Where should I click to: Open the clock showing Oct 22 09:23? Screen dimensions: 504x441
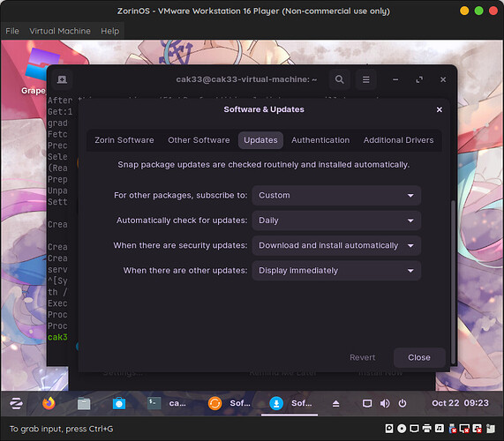tap(460, 403)
